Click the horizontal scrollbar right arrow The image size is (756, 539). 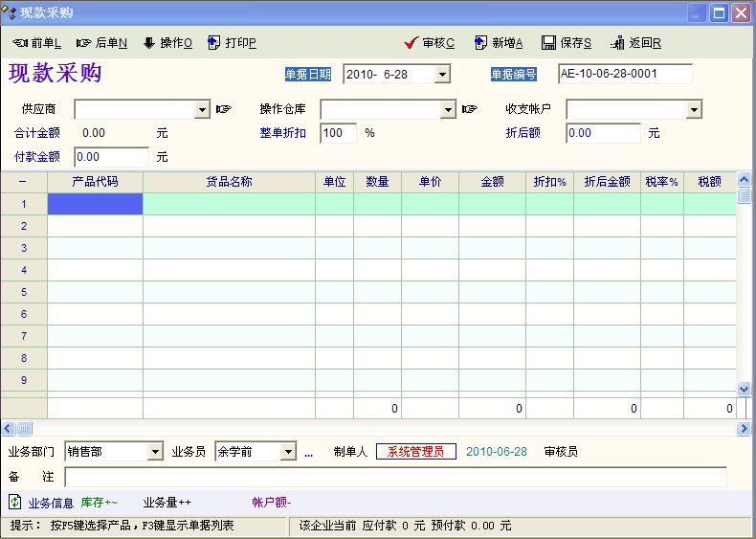744,429
